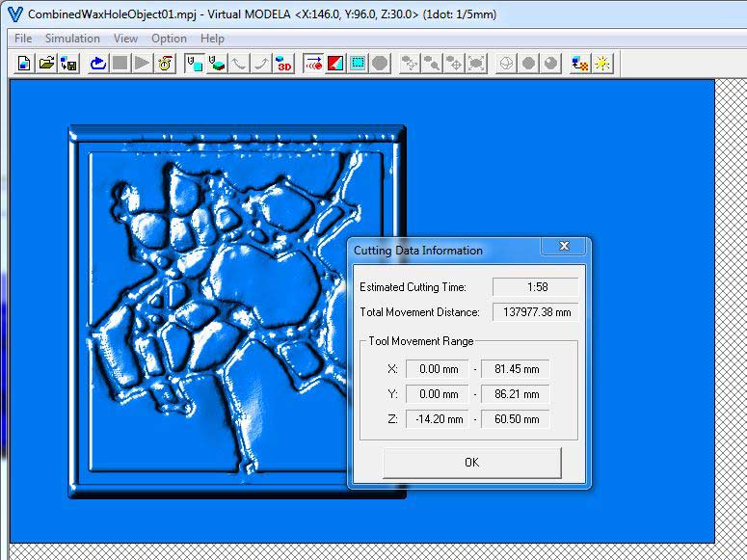Switch to the 3D view icon
747x560 pixels.
pyautogui.click(x=283, y=64)
